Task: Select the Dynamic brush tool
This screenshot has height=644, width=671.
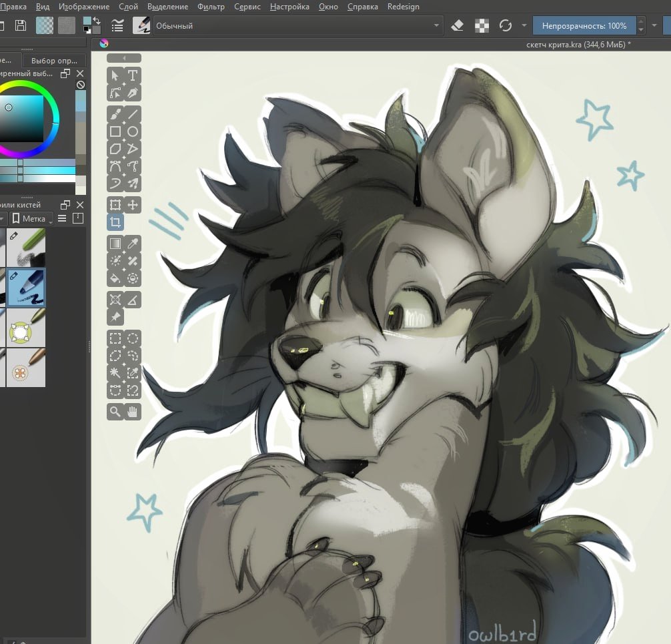Action: click(115, 184)
